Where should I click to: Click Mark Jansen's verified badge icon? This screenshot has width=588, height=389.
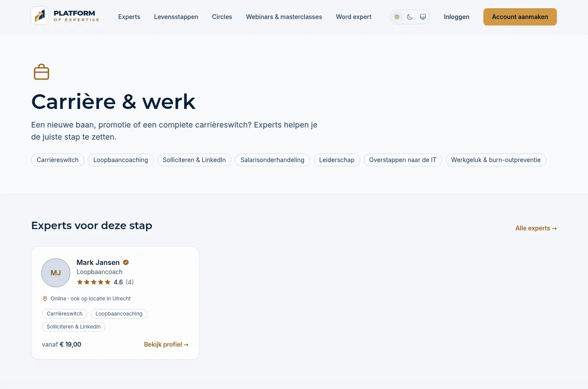[126, 262]
